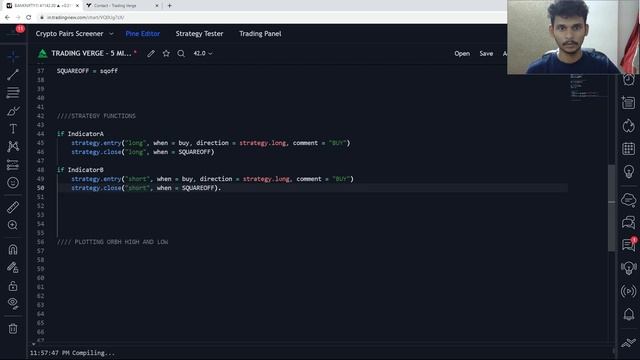The width and height of the screenshot is (640, 360).
Task: Open the hotlists refresh icon
Action: point(629,126)
